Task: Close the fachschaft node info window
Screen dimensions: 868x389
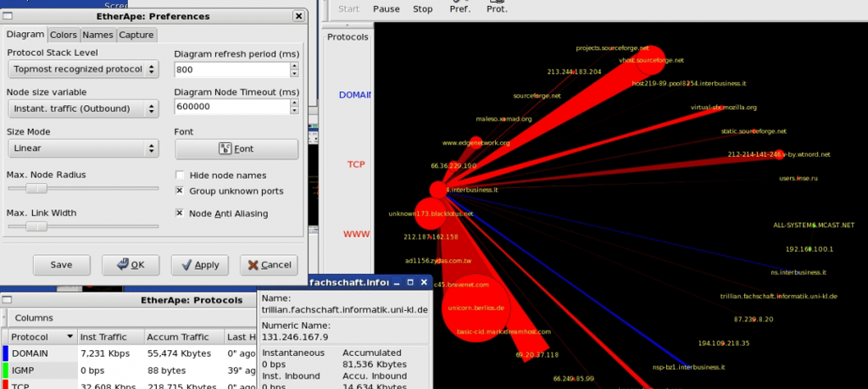Action: [424, 282]
